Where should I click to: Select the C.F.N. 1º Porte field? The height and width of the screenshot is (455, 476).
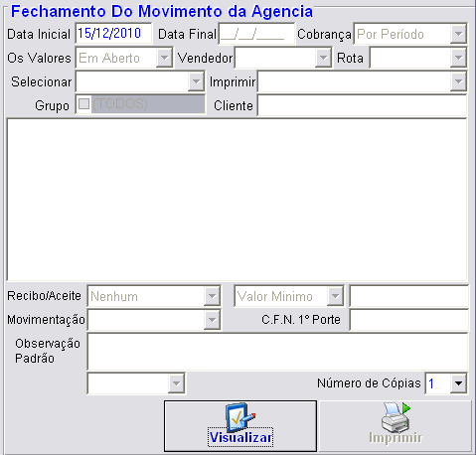click(x=409, y=320)
